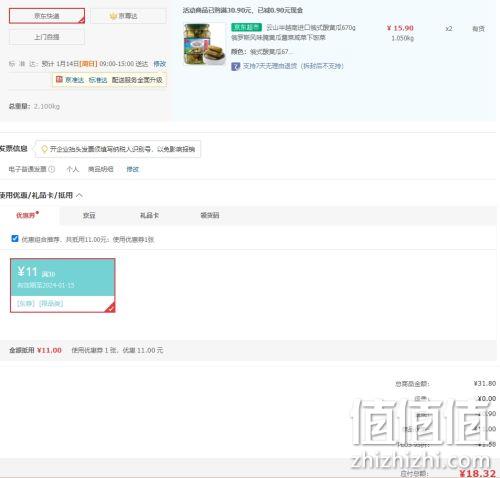Click the red checkmark corner on the ¥11 coupon

pyautogui.click(x=111, y=308)
